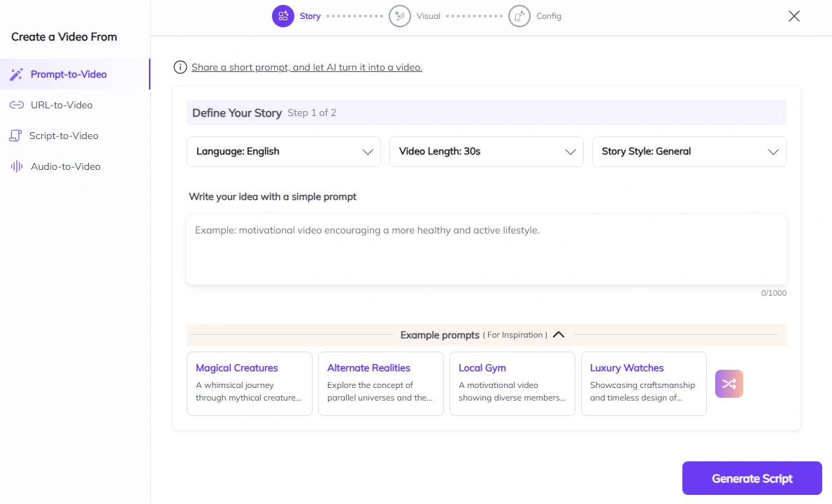Click the Story step icon
Viewport: 832px width, 504px height.
(283, 16)
